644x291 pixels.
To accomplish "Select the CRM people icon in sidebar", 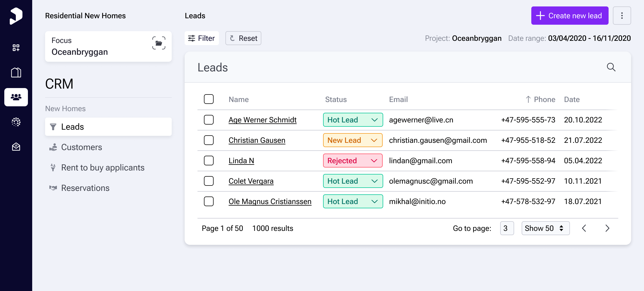I will click(x=16, y=97).
